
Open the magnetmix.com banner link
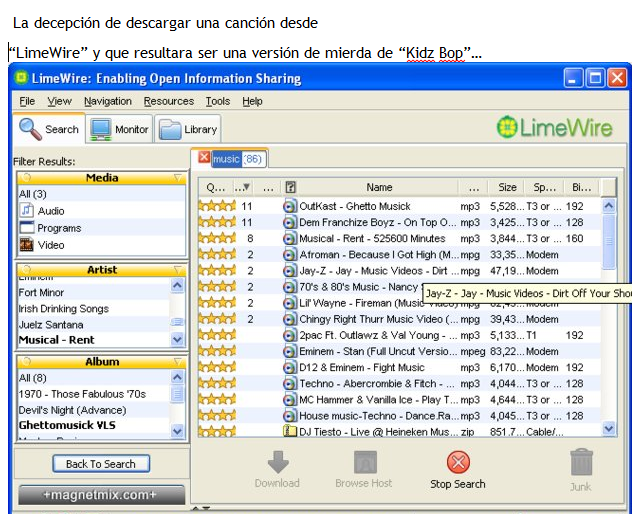point(101,495)
